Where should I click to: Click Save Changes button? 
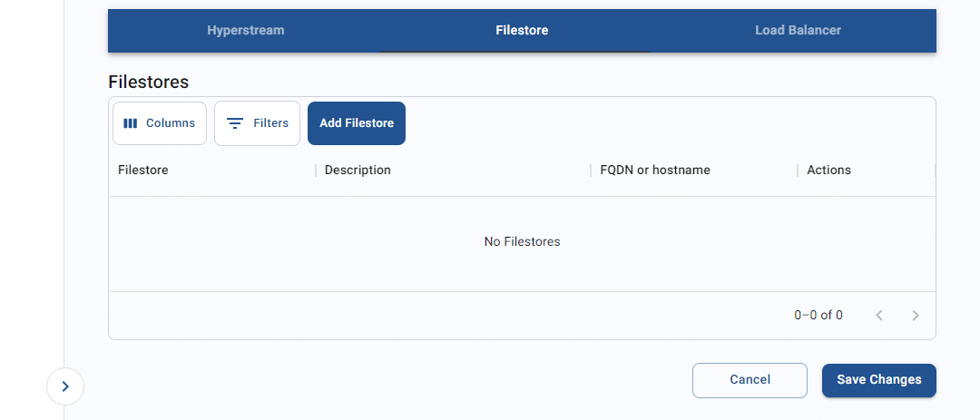[x=878, y=380]
